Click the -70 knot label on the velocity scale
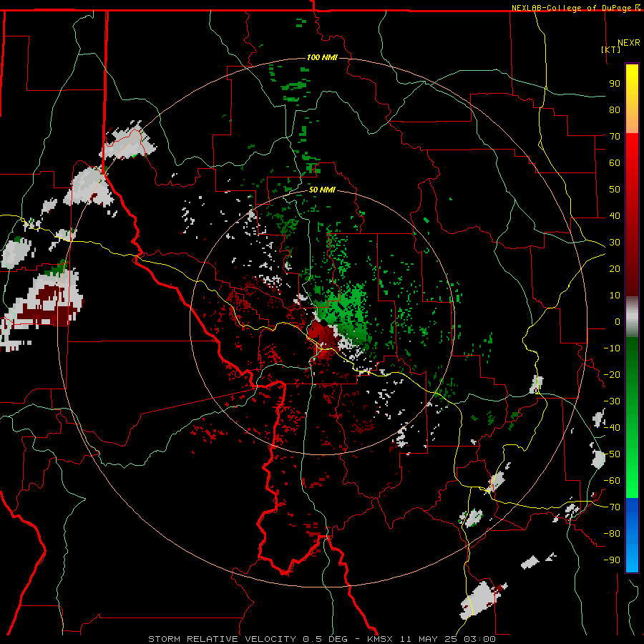The image size is (644, 644). tap(612, 507)
